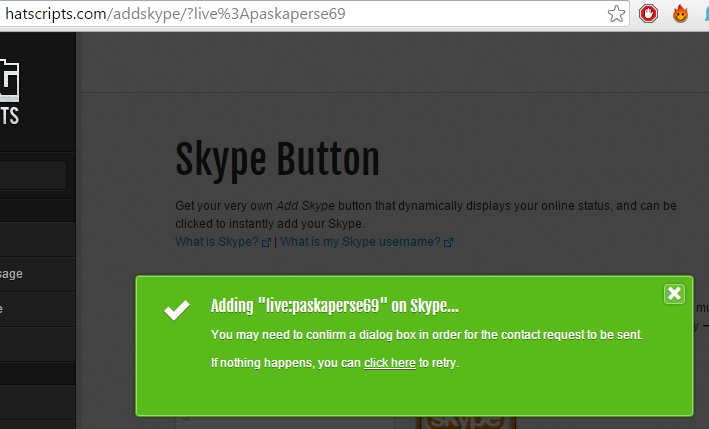
Task: Open "What is my Skype username?" link
Action: pyautogui.click(x=366, y=242)
